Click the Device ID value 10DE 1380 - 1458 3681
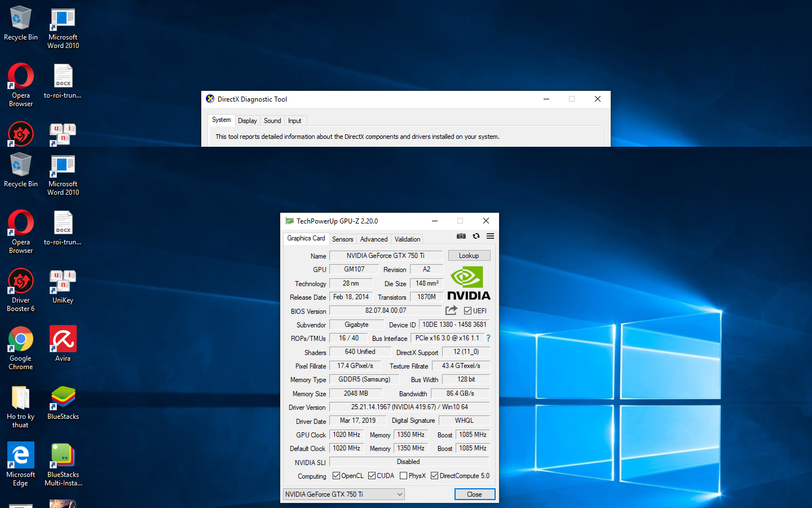The height and width of the screenshot is (508, 812). click(x=454, y=325)
